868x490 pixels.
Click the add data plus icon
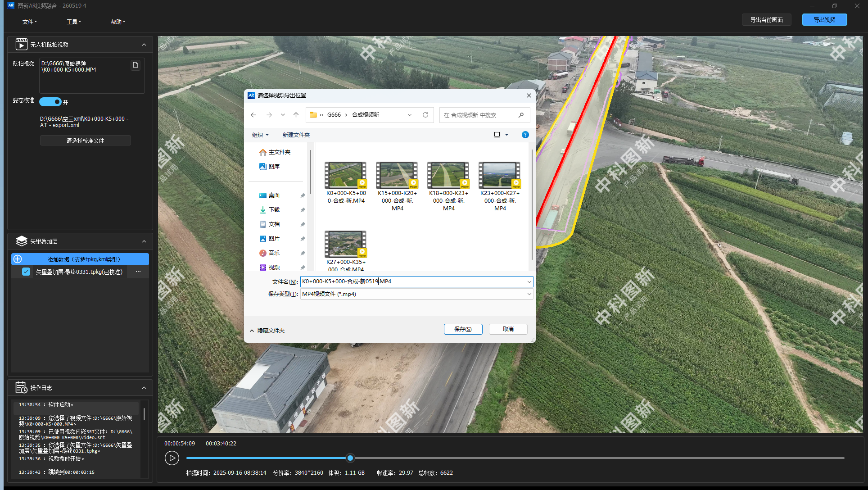(18, 259)
